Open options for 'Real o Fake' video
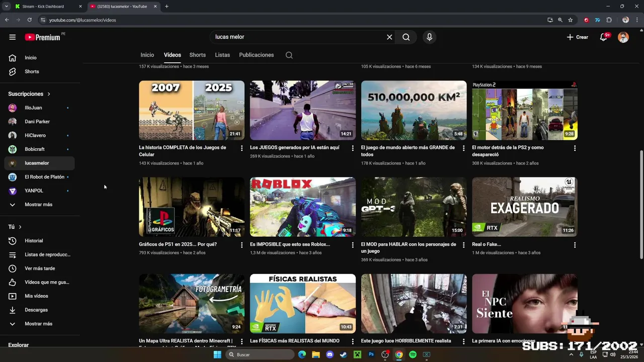Viewport: 644px width, 362px height. point(575,245)
